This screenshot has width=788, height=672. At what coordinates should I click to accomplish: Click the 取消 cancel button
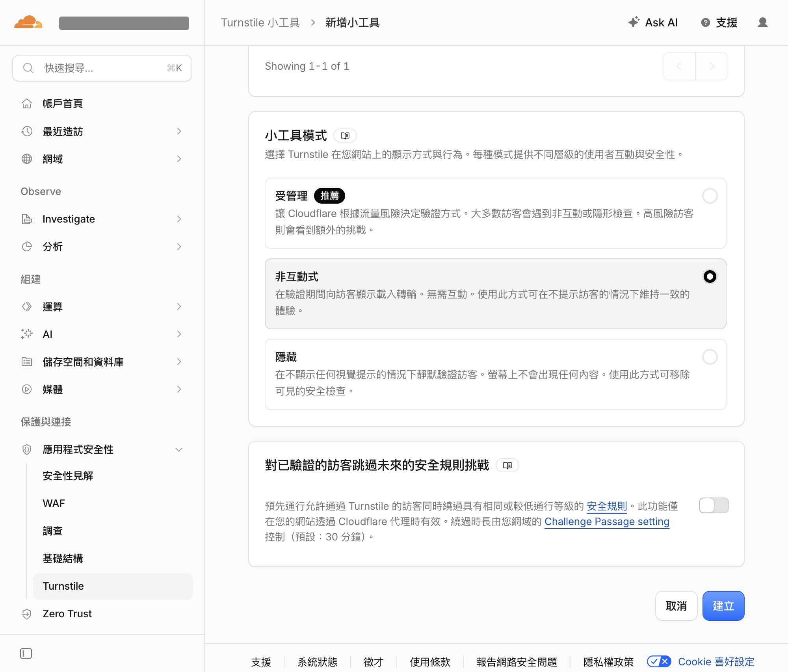pyautogui.click(x=676, y=606)
